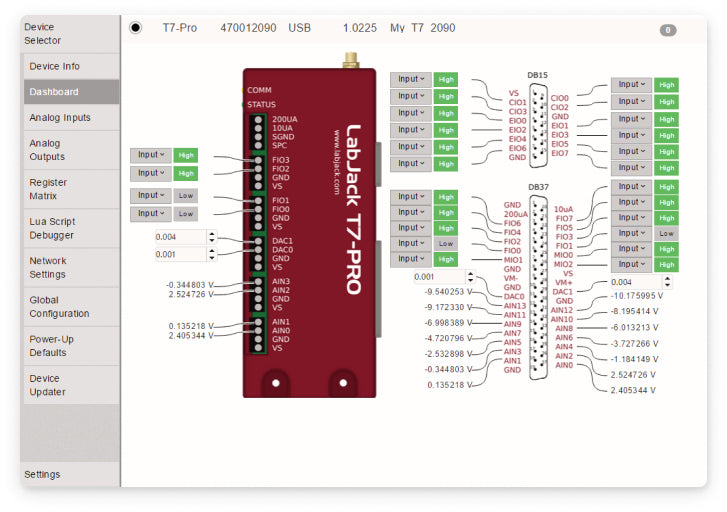Open the Analog Inputs tab

(60, 118)
